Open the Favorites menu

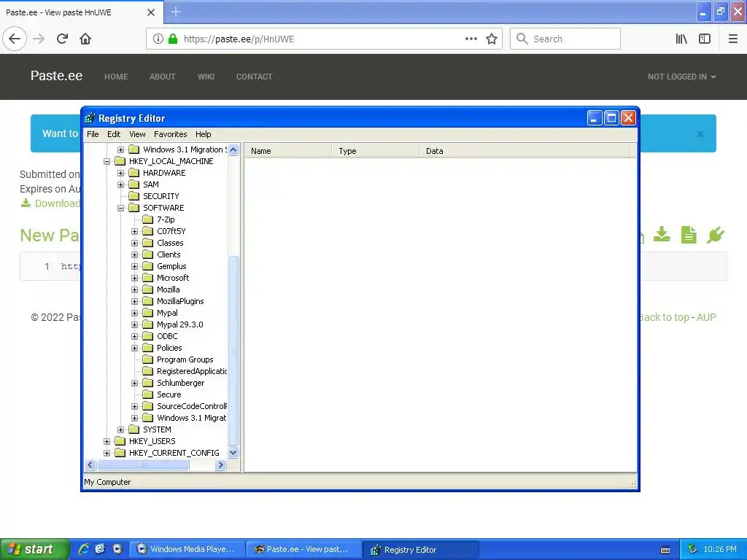tap(170, 134)
